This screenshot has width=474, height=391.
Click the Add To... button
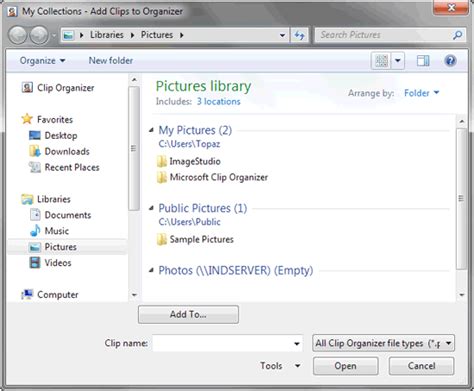[x=188, y=314]
